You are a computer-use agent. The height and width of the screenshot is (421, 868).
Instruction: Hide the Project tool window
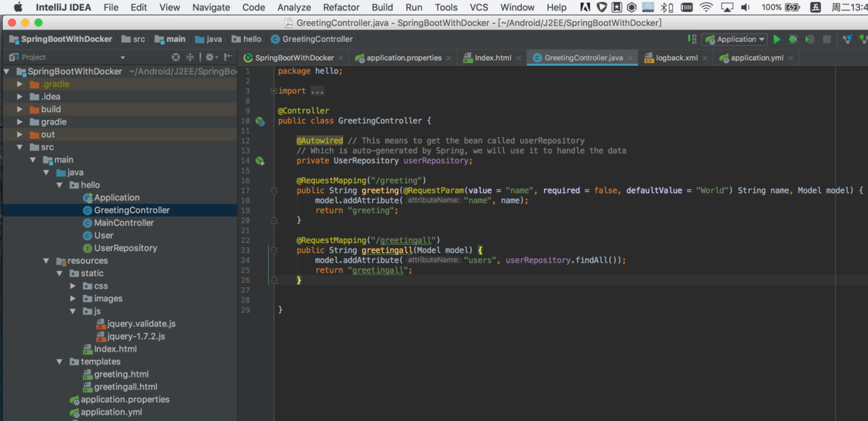(x=227, y=57)
